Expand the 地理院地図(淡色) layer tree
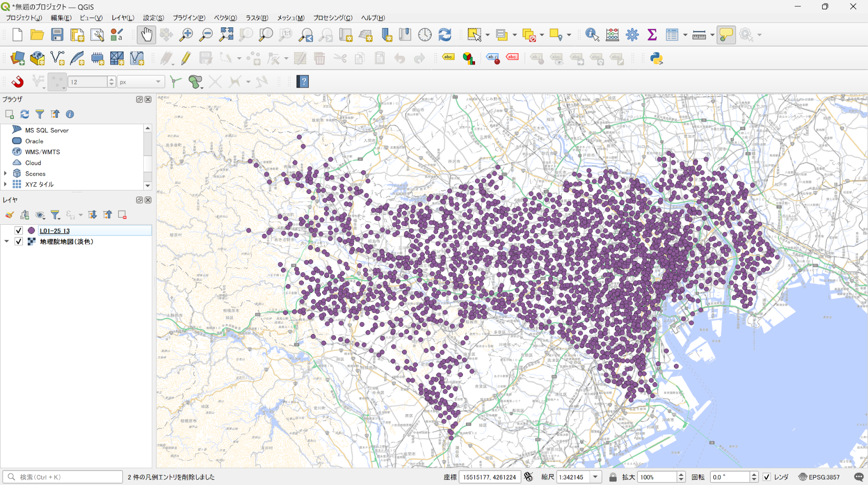This screenshot has width=868, height=485. (7, 241)
